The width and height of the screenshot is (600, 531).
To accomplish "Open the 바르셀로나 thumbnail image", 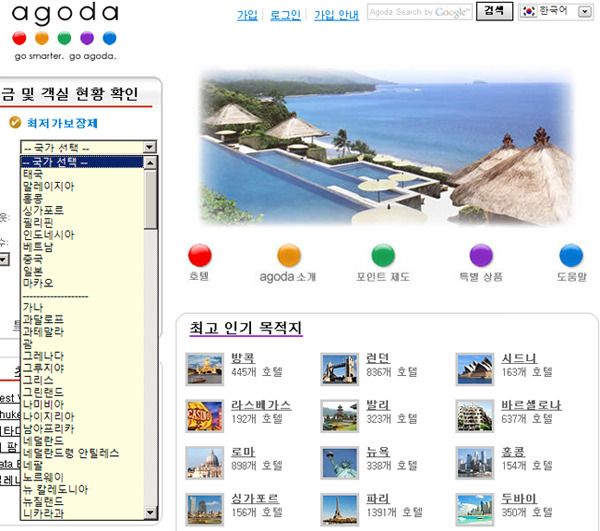I will 475,416.
